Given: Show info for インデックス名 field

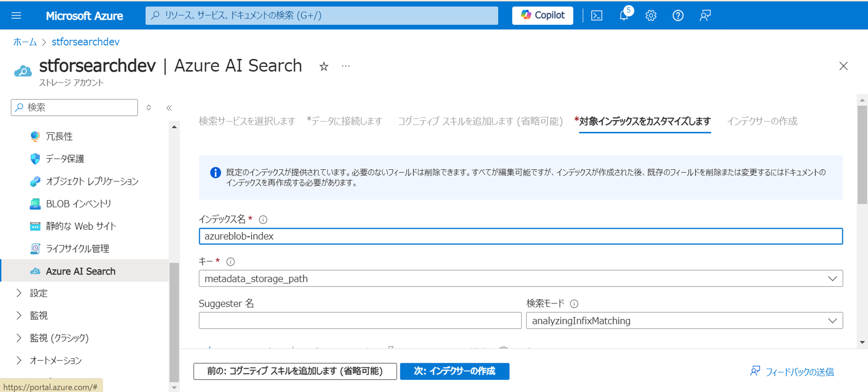Looking at the screenshot, I should 263,220.
